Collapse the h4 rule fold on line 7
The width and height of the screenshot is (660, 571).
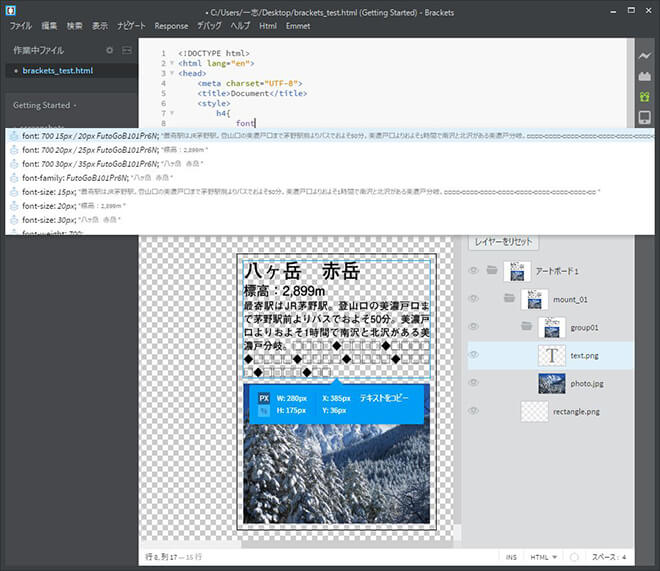172,113
